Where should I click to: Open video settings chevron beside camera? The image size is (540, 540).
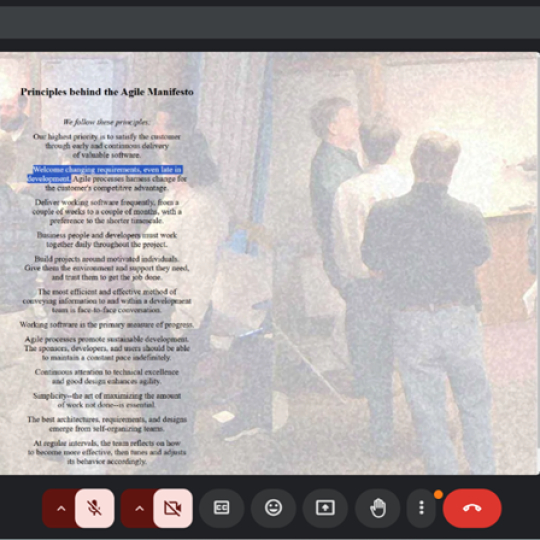pos(139,508)
